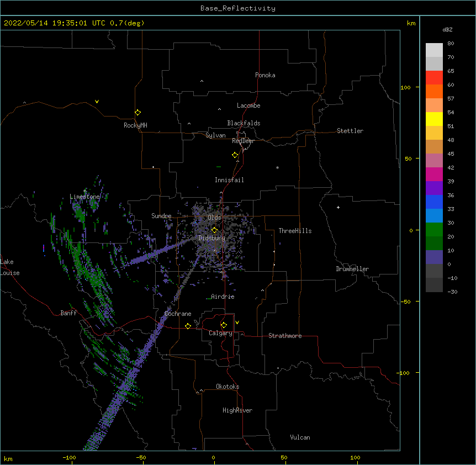Select the magenta 39-42 dBZ legend swatch
Image resolution: width=476 pixels, height=465 pixels.
click(x=434, y=174)
